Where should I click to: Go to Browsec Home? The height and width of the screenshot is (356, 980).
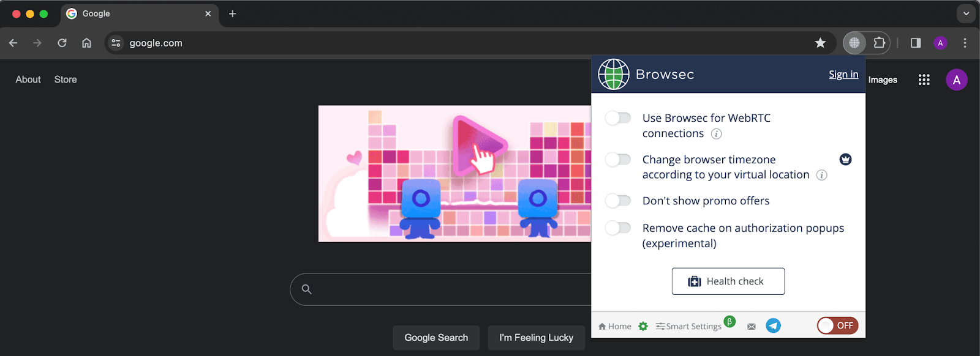click(615, 326)
